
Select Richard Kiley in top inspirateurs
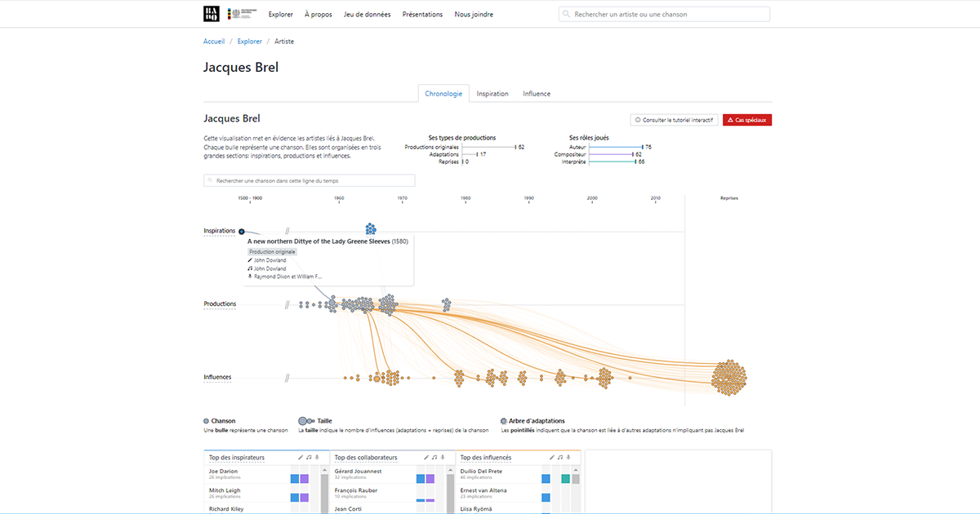[225, 509]
